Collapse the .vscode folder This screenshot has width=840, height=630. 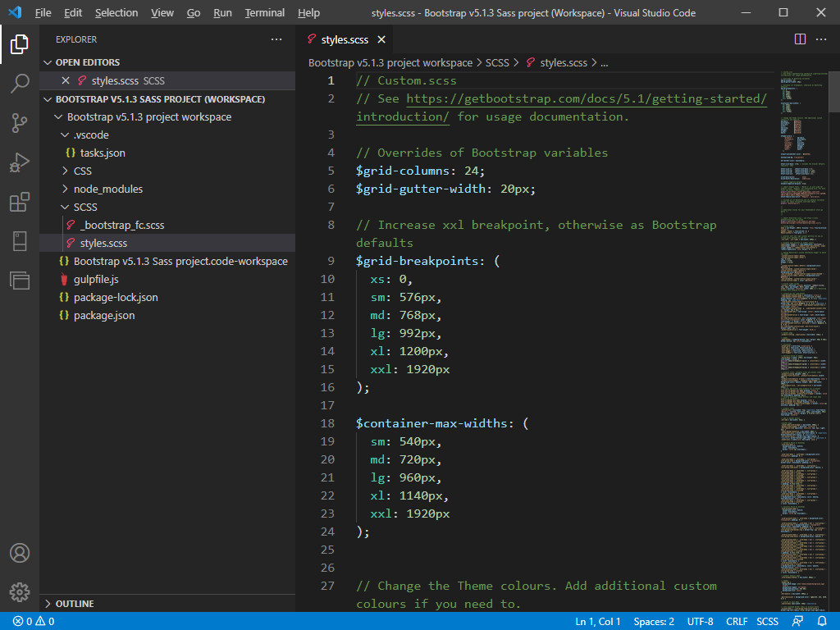(x=168, y=135)
